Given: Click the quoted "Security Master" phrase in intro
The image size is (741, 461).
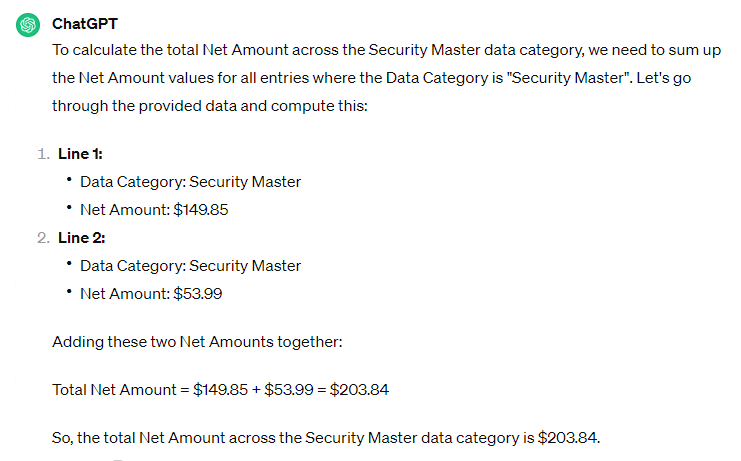Looking at the screenshot, I should pyautogui.click(x=569, y=78).
